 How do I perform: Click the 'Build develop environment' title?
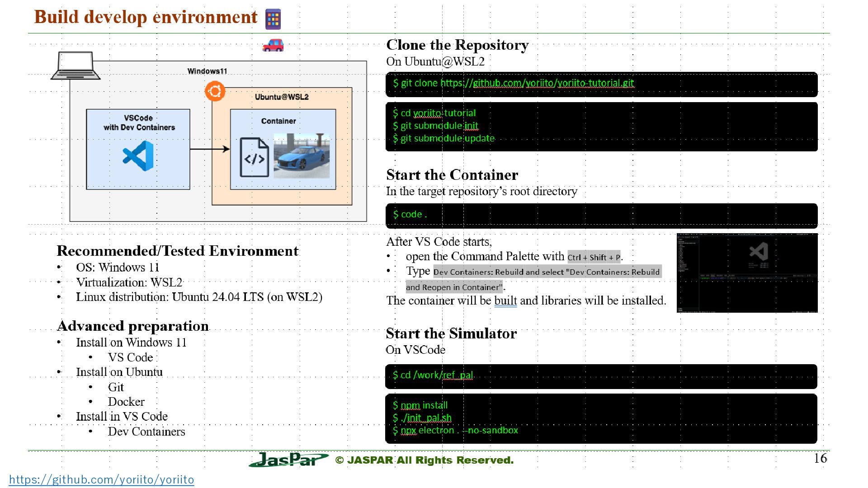pos(146,17)
